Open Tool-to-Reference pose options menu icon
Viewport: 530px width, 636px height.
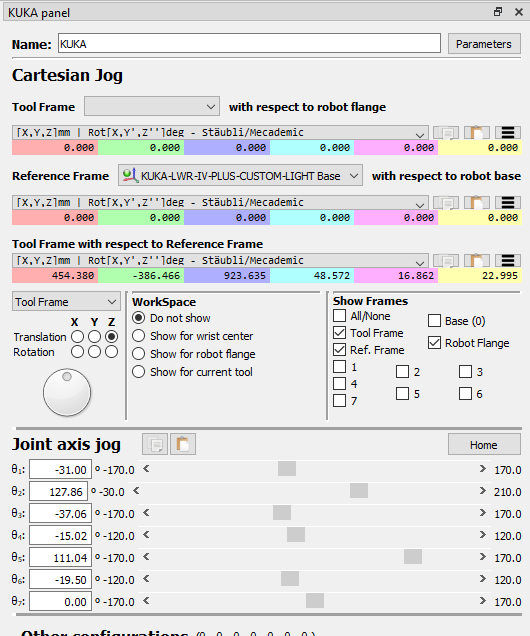(x=508, y=260)
